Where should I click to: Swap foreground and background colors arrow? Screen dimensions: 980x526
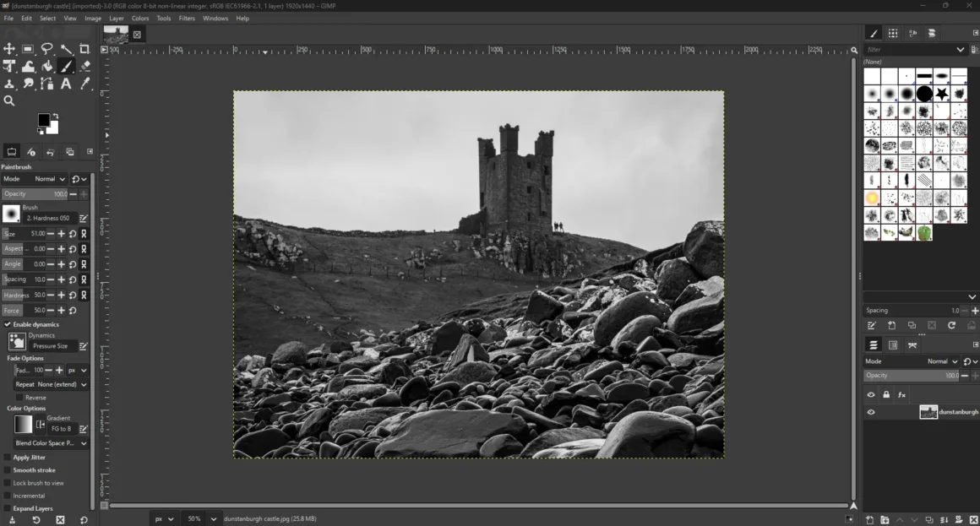[x=56, y=116]
